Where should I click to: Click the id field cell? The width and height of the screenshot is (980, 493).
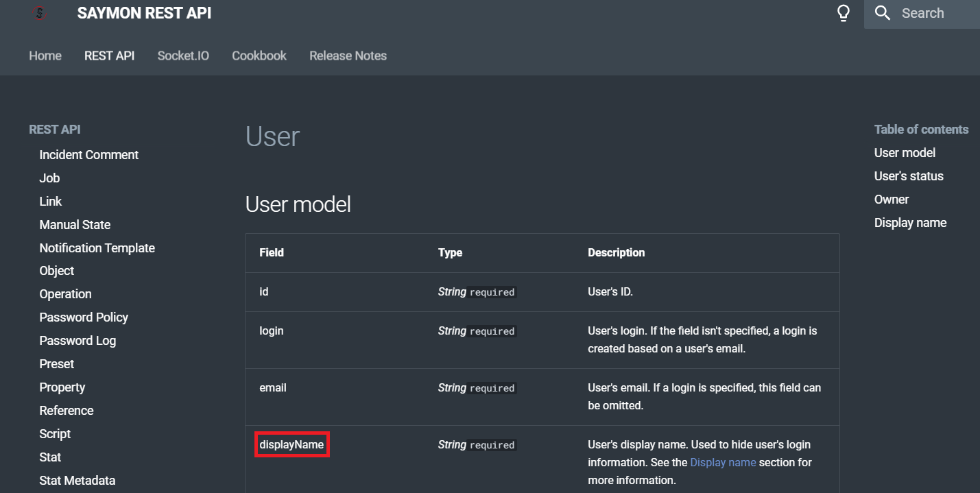264,292
